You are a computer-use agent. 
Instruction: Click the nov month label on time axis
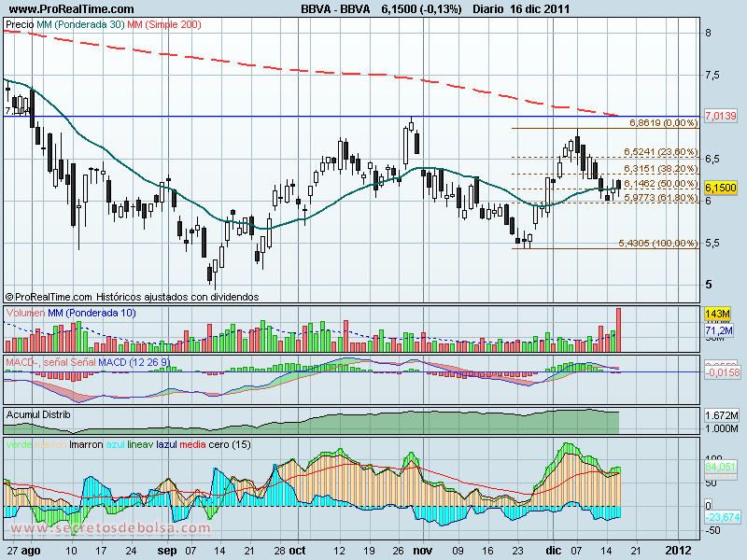point(423,551)
